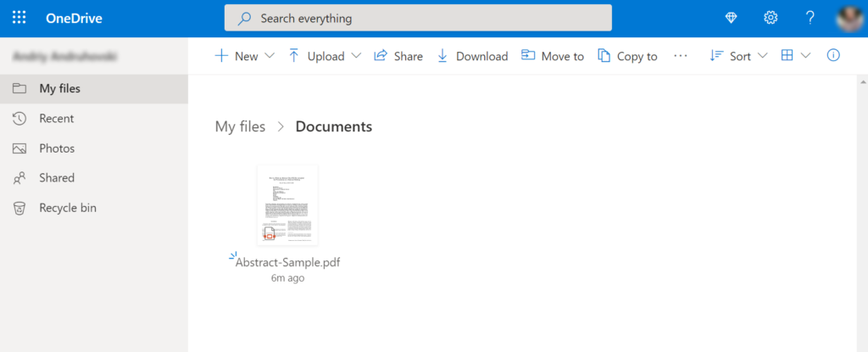Click the upload arrow icon
The height and width of the screenshot is (352, 868).
tap(294, 56)
